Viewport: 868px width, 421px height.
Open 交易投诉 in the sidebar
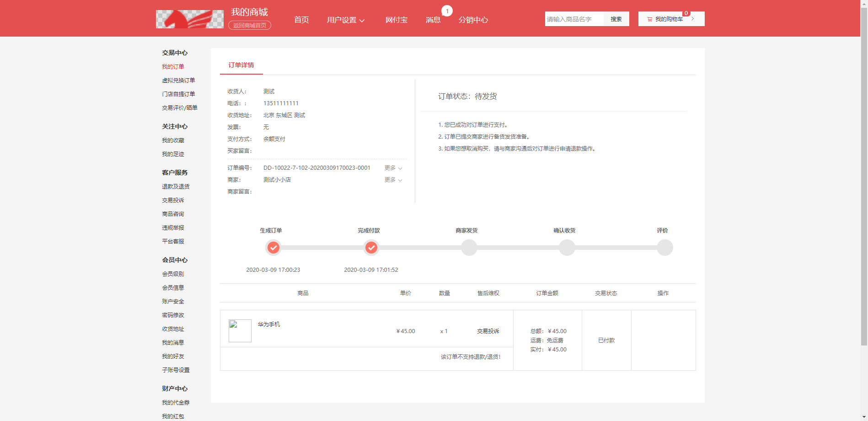pos(173,200)
